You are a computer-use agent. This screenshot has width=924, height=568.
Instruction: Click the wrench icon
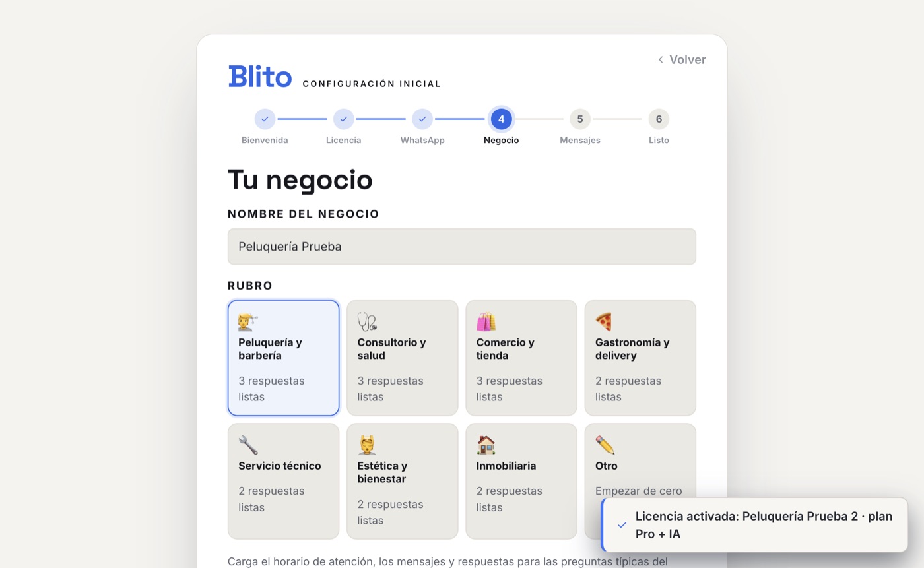click(248, 445)
